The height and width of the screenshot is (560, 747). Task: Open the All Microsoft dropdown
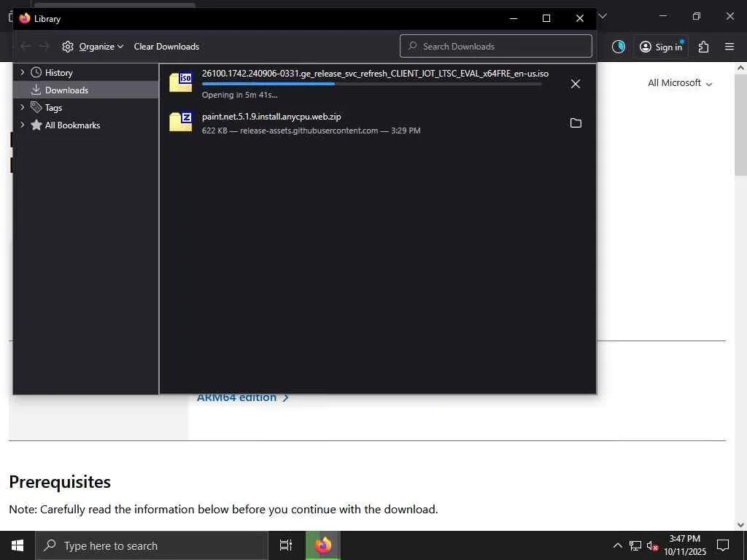[x=680, y=83]
